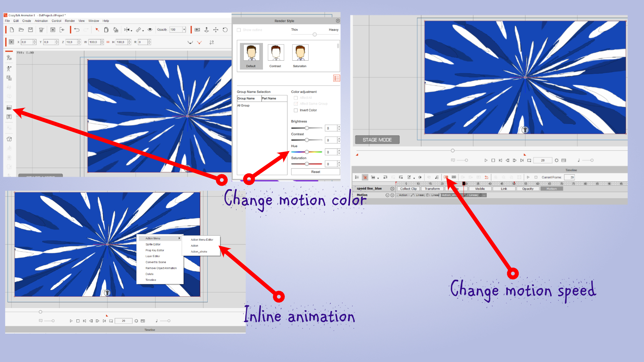The image size is (644, 362).
Task: Tick the Invert Color checkbox
Action: click(x=296, y=110)
